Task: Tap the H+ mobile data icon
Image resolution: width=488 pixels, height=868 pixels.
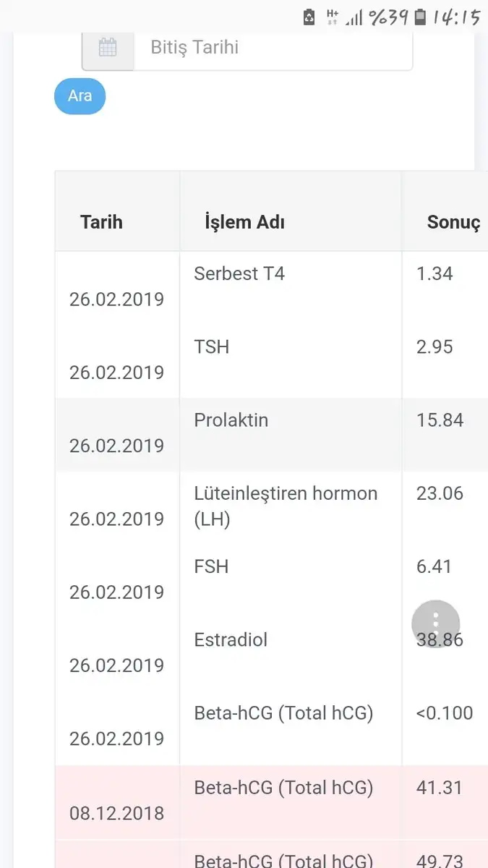Action: click(x=333, y=17)
